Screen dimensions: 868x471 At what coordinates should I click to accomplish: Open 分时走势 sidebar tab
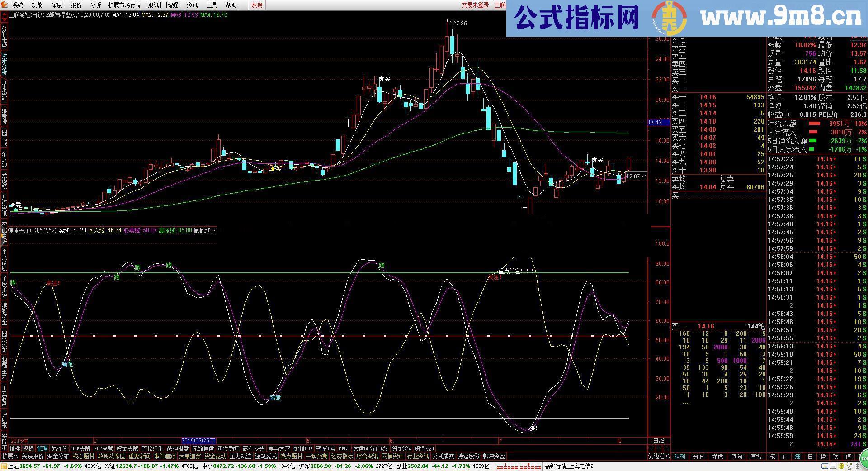point(4,37)
